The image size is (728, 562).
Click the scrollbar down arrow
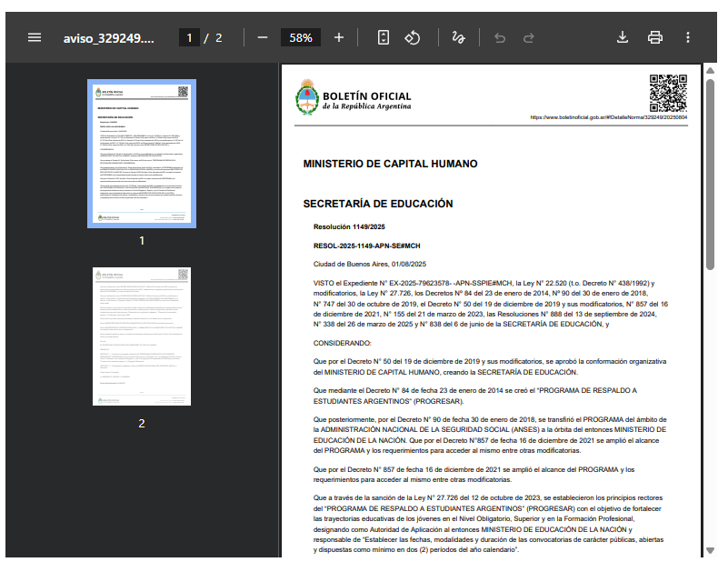click(x=709, y=551)
